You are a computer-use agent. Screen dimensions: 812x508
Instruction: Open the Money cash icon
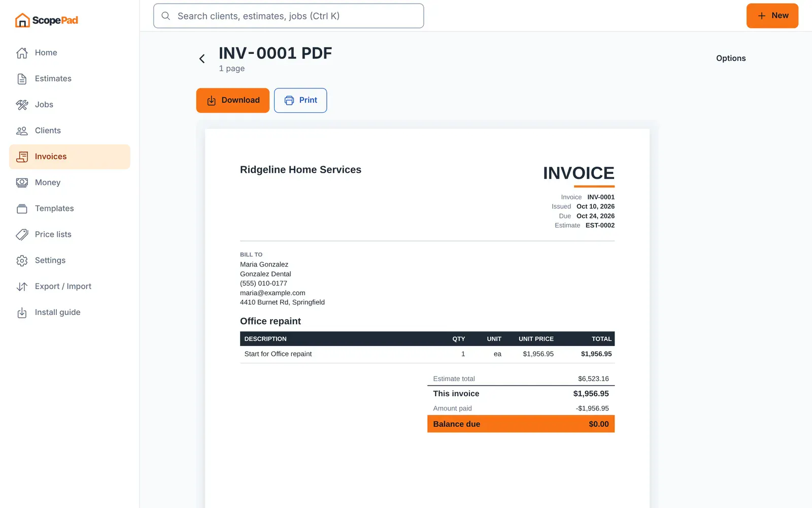pos(22,182)
